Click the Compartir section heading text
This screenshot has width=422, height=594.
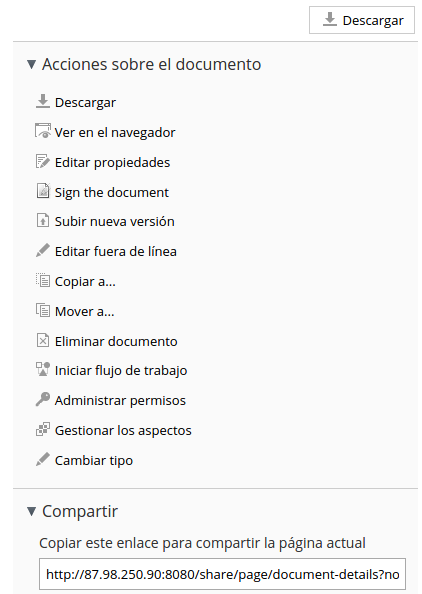(x=80, y=511)
